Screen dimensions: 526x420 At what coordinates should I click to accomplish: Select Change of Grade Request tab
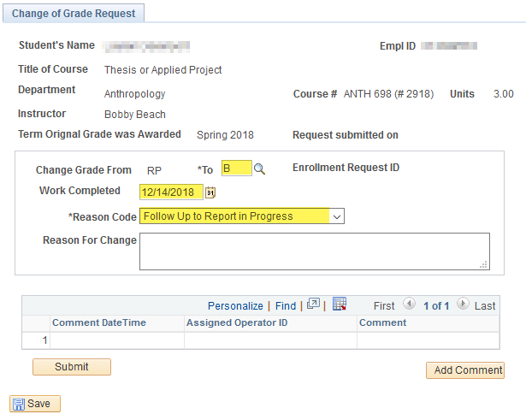click(x=74, y=14)
